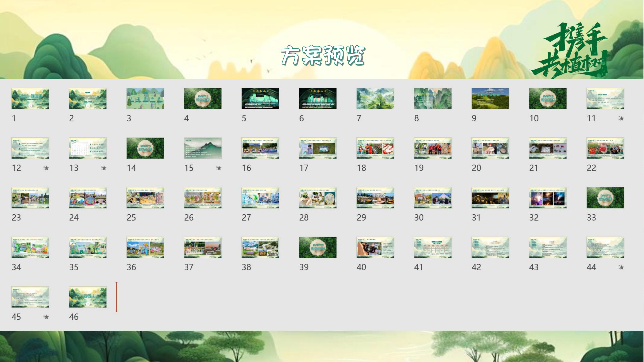This screenshot has width=644, height=362.
Task: Select slide 11 thumbnail
Action: pos(605,99)
